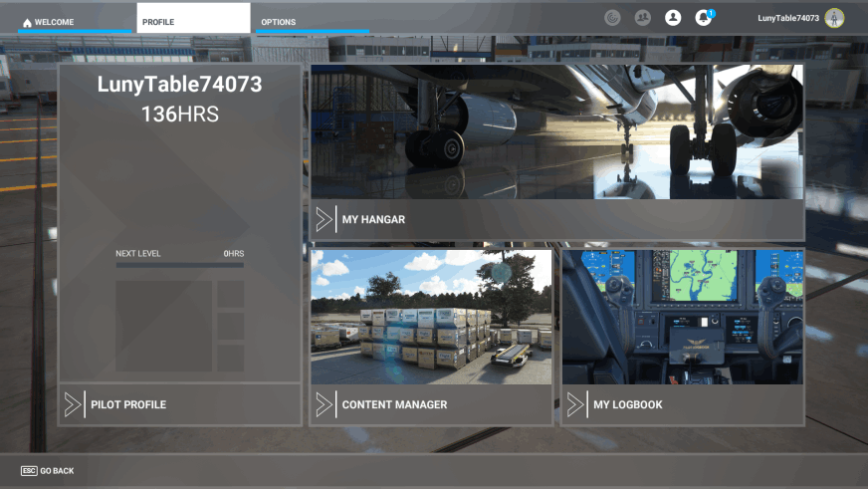Open the Pilot Profile label
The image size is (868, 489).
click(x=128, y=405)
